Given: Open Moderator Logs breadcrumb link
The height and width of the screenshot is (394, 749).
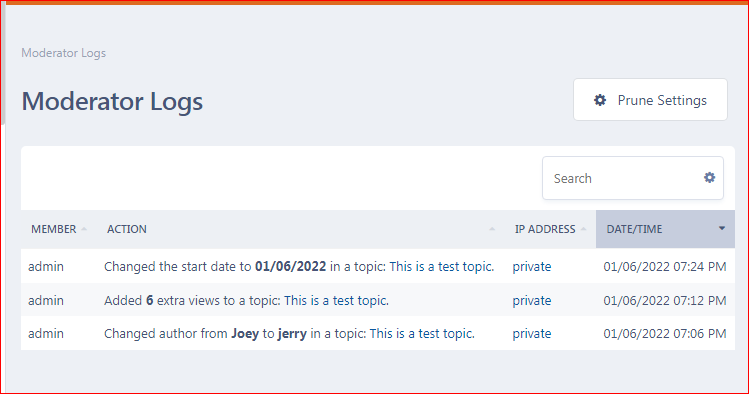Looking at the screenshot, I should coord(64,53).
